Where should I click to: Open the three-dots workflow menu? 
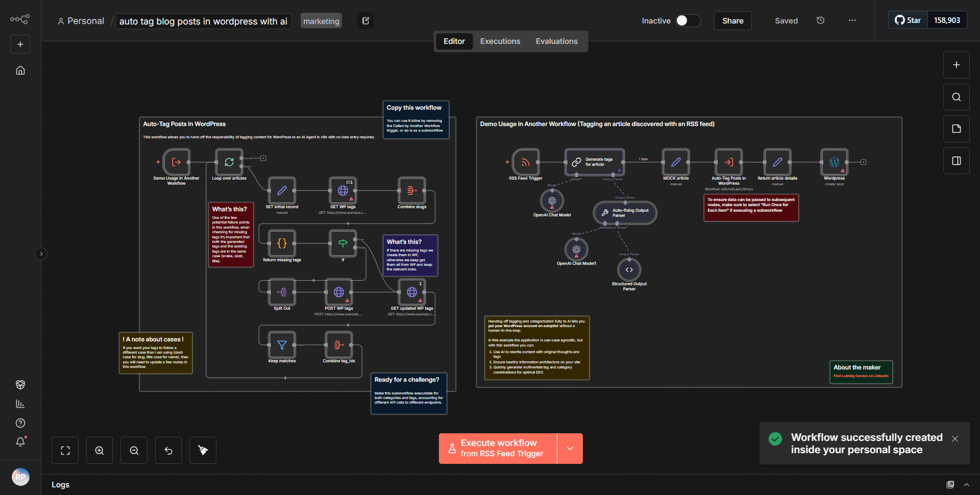point(852,20)
